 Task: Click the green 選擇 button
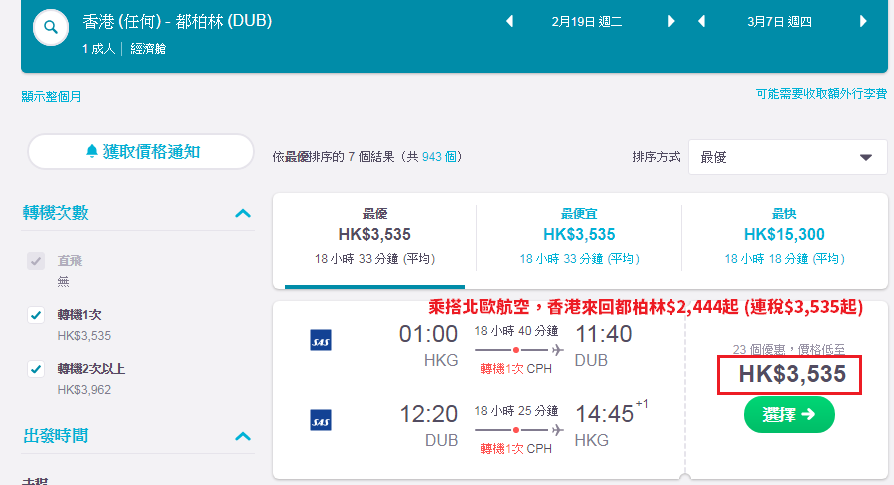[x=789, y=414]
